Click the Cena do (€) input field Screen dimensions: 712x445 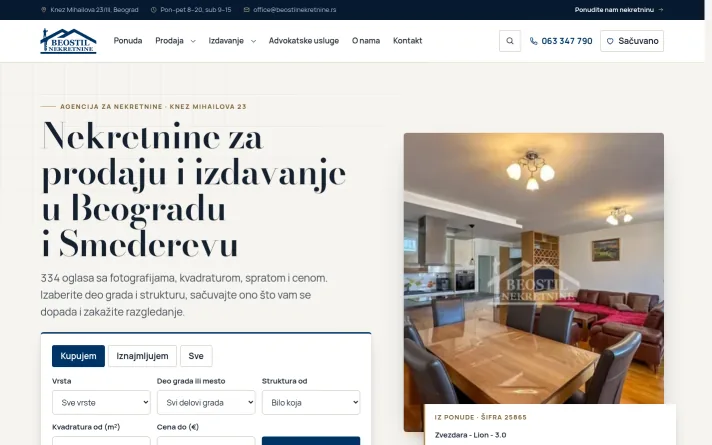pos(206,441)
